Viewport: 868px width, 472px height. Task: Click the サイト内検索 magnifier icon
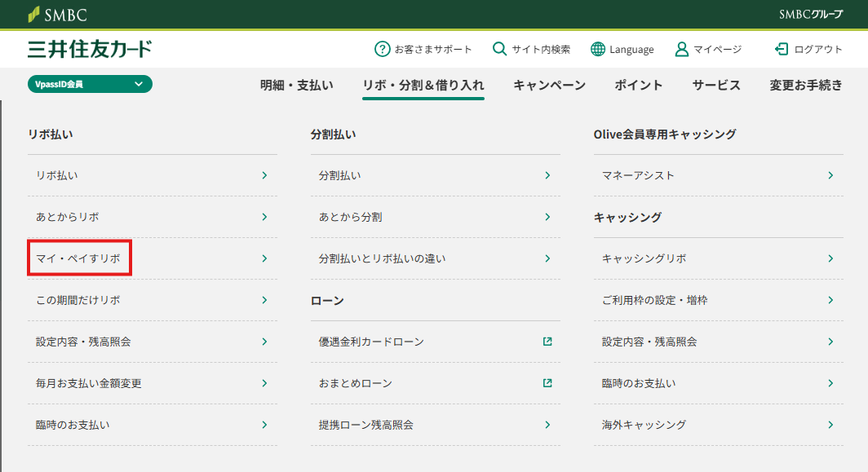pos(499,49)
